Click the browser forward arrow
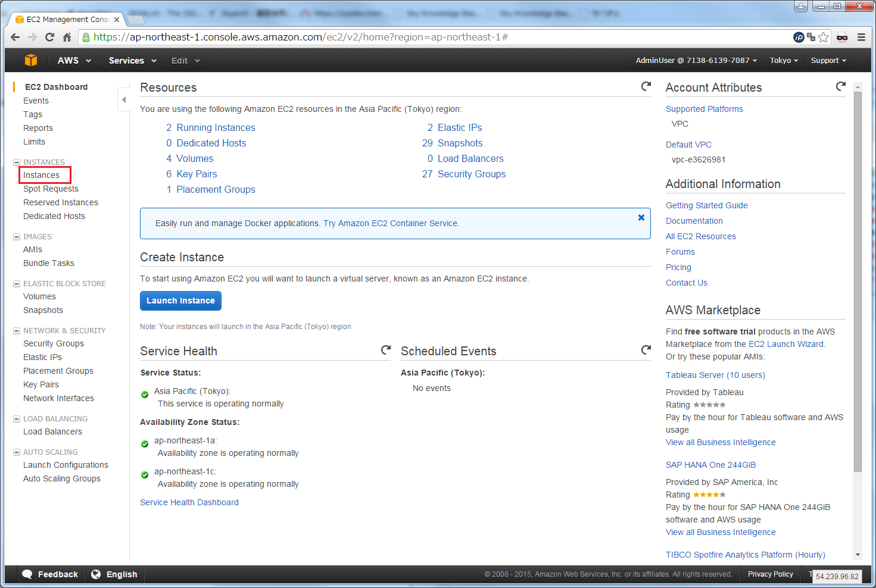 32,37
